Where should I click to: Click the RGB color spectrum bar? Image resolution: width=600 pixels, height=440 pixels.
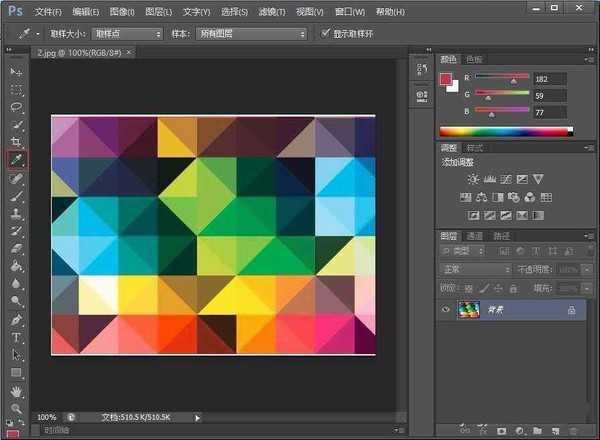pyautogui.click(x=504, y=132)
